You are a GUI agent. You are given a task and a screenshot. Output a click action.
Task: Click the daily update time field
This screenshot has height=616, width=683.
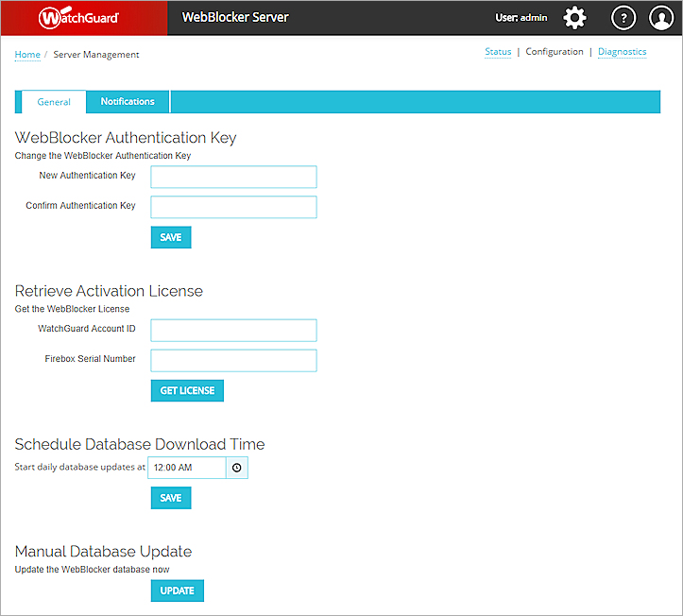[x=187, y=467]
